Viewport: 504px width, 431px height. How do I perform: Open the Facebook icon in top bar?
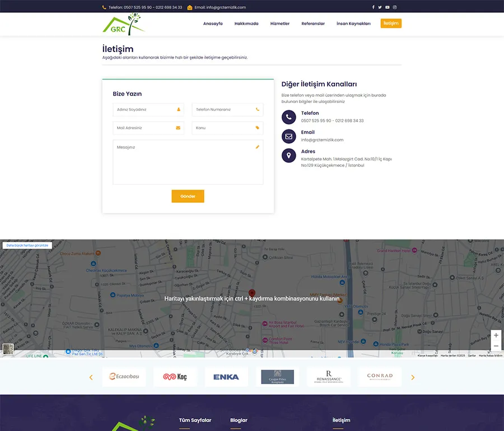[374, 7]
